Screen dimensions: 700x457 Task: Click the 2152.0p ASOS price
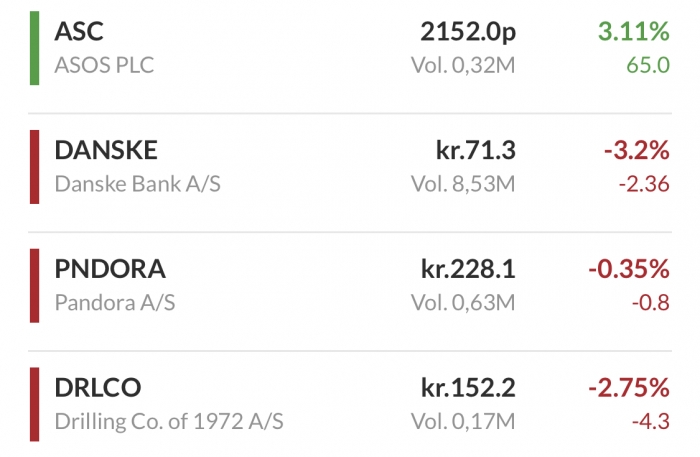(x=468, y=33)
